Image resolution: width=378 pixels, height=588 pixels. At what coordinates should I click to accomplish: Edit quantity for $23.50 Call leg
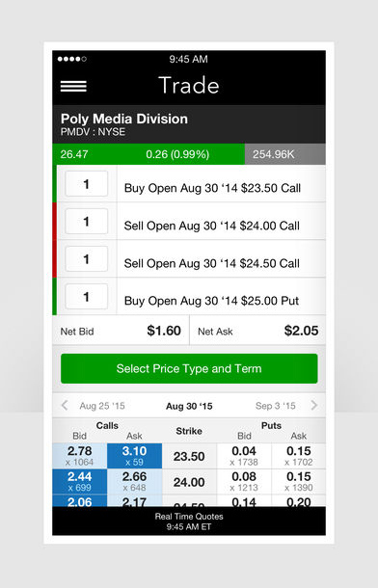86,184
